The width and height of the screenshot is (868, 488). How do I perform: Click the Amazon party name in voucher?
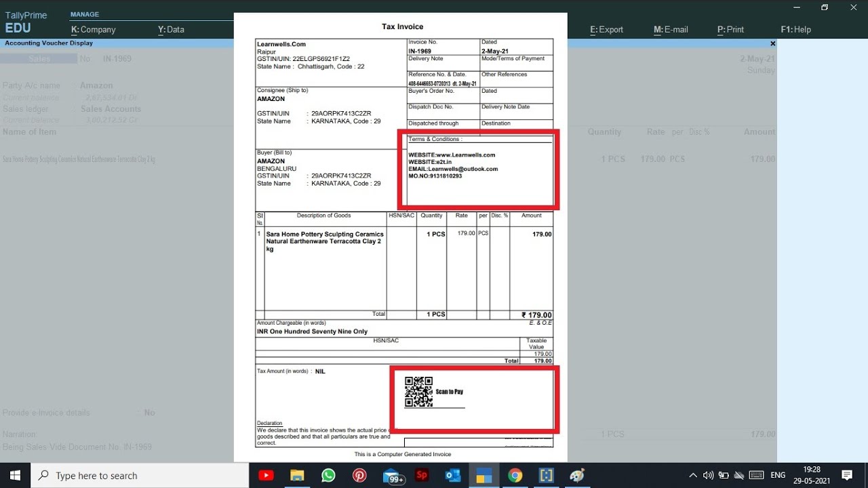tap(96, 85)
